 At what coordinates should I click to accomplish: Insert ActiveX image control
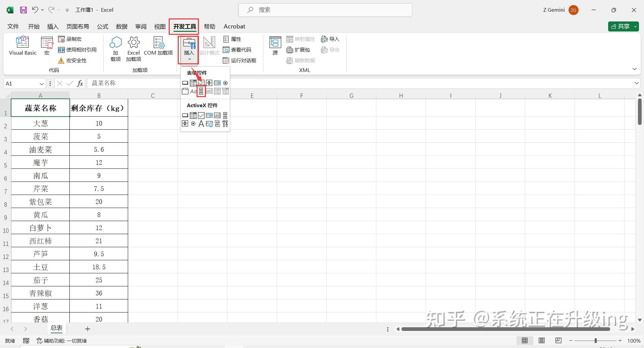click(x=209, y=124)
